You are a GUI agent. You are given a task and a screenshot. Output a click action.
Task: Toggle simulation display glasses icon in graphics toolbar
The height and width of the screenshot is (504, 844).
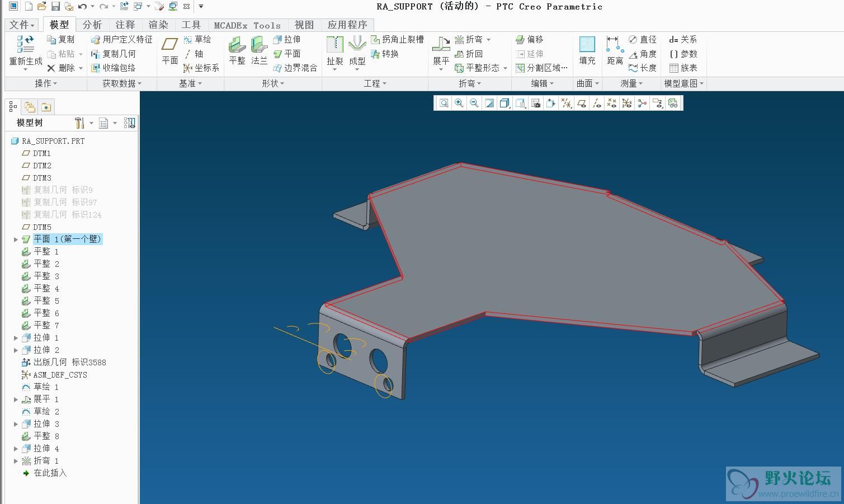pos(673,103)
